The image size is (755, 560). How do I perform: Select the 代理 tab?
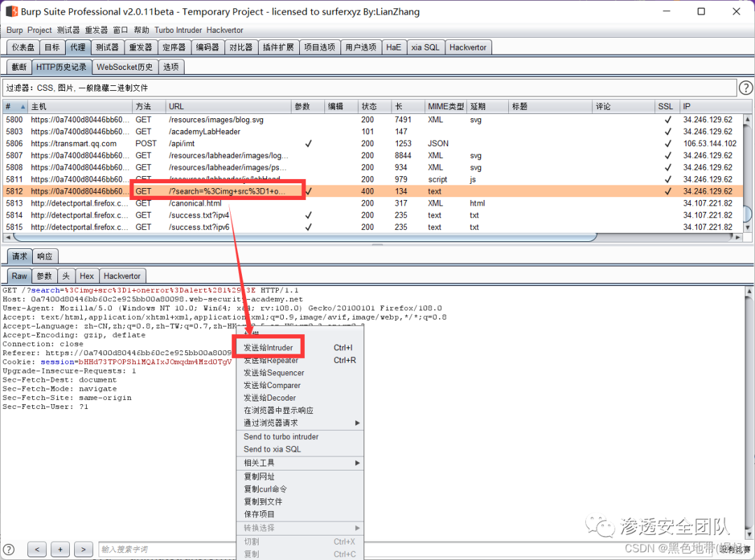coord(78,47)
